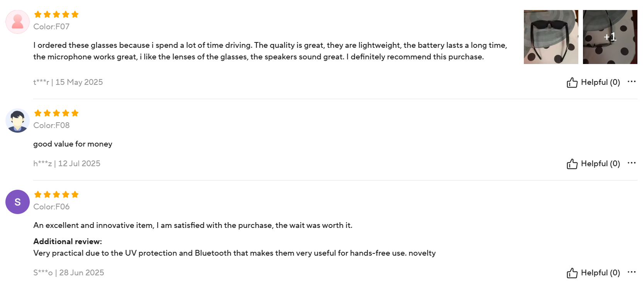
Task: Open first sunglasses review photo
Action: pyautogui.click(x=551, y=37)
